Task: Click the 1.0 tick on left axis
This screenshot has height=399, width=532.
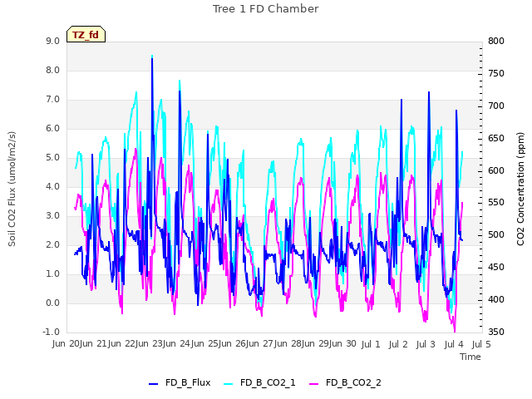Action: pyautogui.click(x=53, y=274)
